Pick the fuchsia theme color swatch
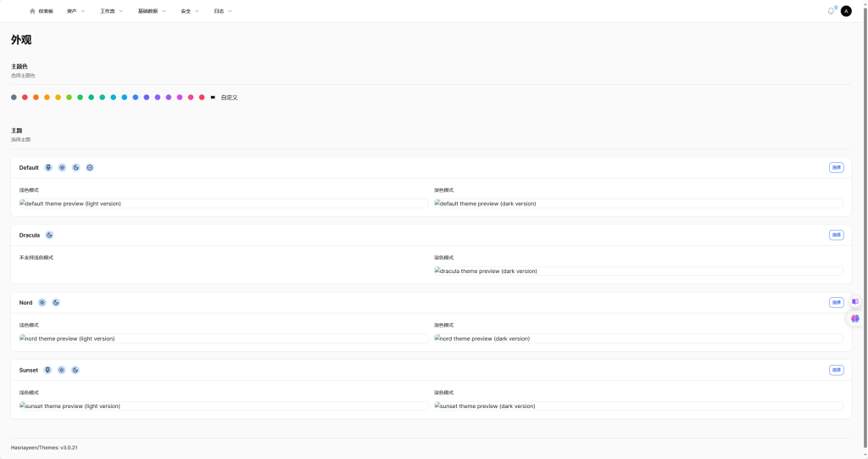 click(x=180, y=98)
